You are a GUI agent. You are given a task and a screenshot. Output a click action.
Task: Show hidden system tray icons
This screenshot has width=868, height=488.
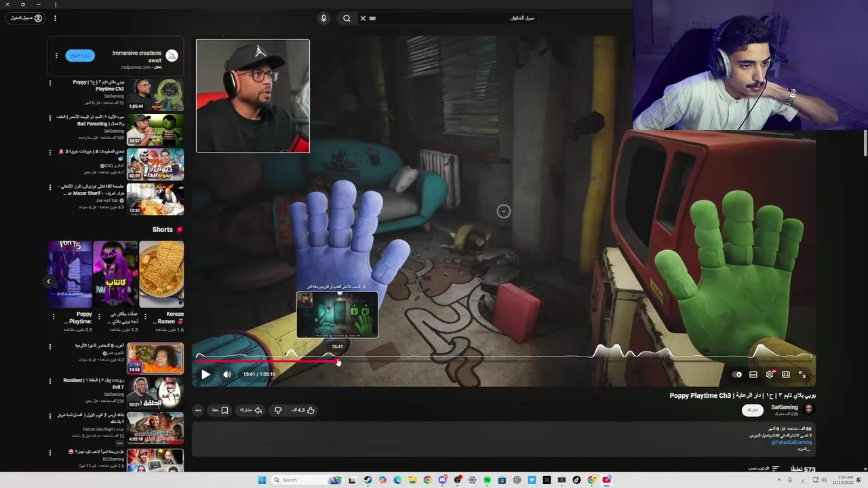[778, 480]
